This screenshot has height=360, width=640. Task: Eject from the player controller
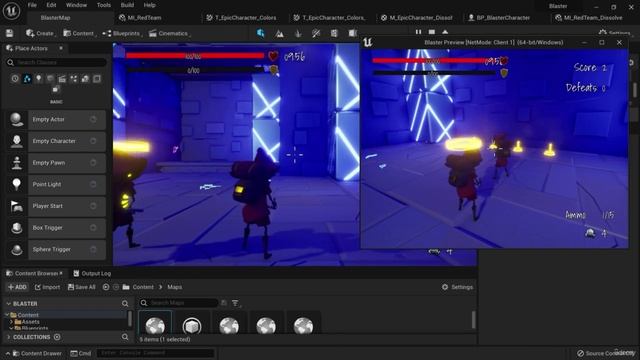445,32
